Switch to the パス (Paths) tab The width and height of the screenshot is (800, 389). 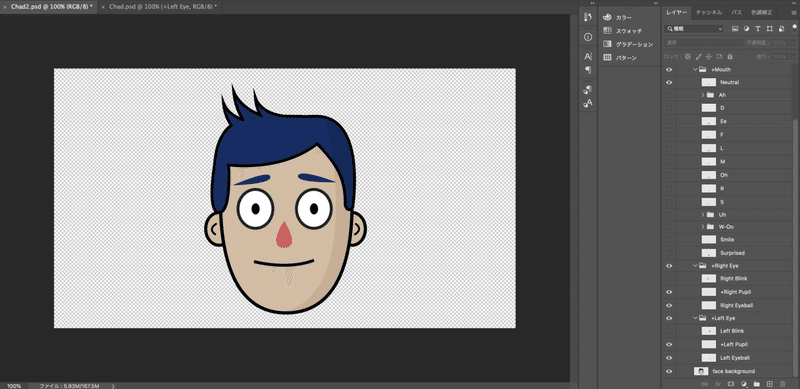click(x=736, y=12)
